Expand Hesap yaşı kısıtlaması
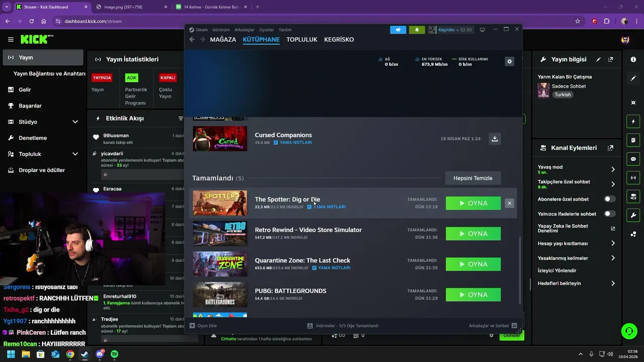 click(613, 243)
